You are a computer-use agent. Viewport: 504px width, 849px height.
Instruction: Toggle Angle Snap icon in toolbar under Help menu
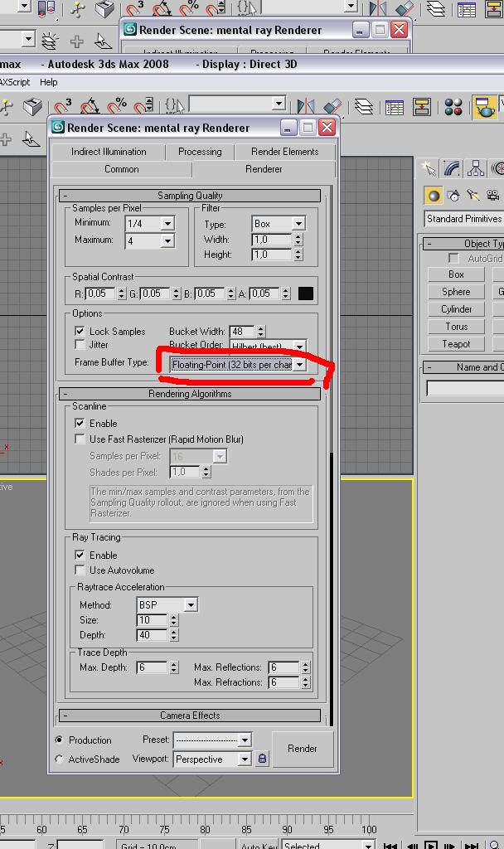tap(90, 106)
